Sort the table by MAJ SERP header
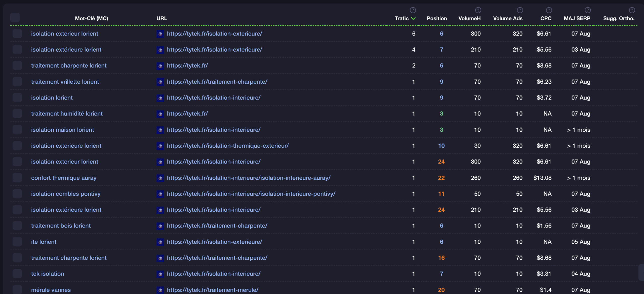Screen dimensions: 644x294 click(577, 18)
